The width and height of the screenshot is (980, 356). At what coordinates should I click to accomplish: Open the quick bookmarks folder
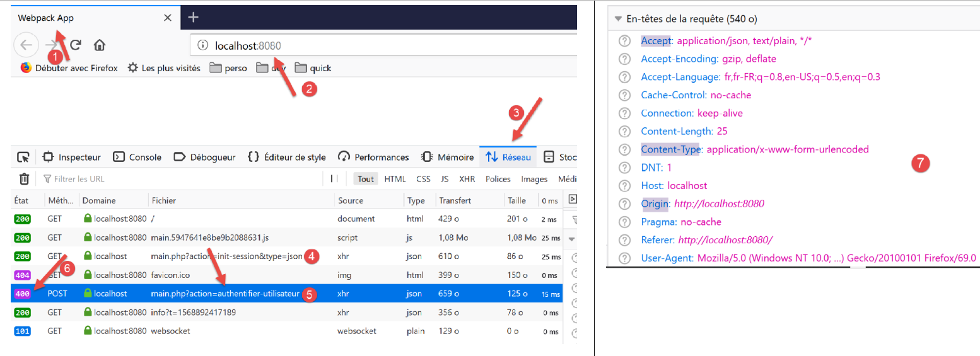[x=313, y=68]
